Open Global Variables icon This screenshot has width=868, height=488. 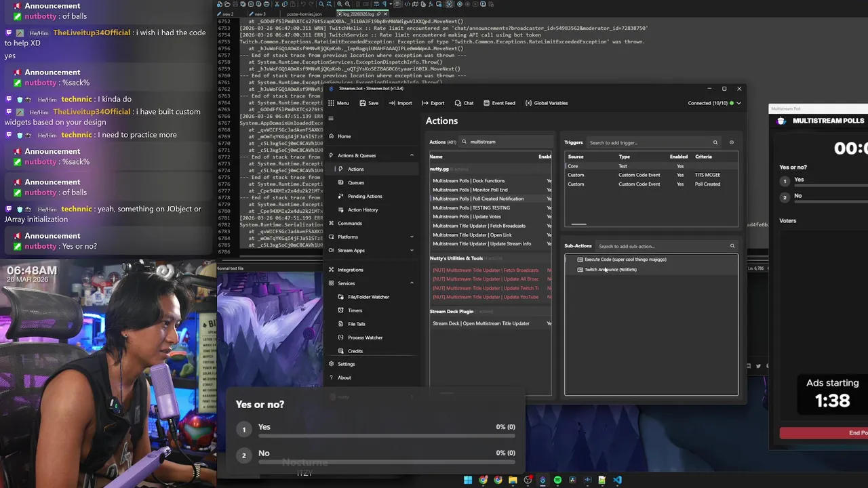(528, 103)
